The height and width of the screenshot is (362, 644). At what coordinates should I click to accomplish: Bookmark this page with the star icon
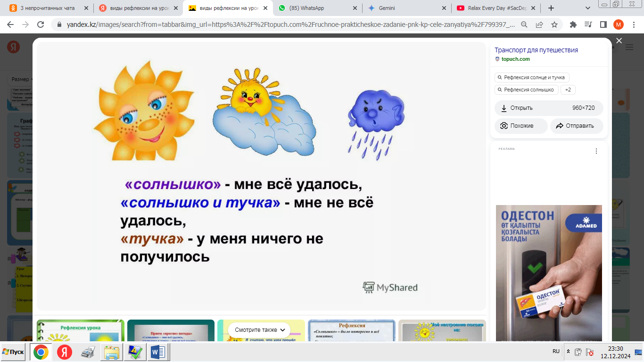[x=554, y=25]
